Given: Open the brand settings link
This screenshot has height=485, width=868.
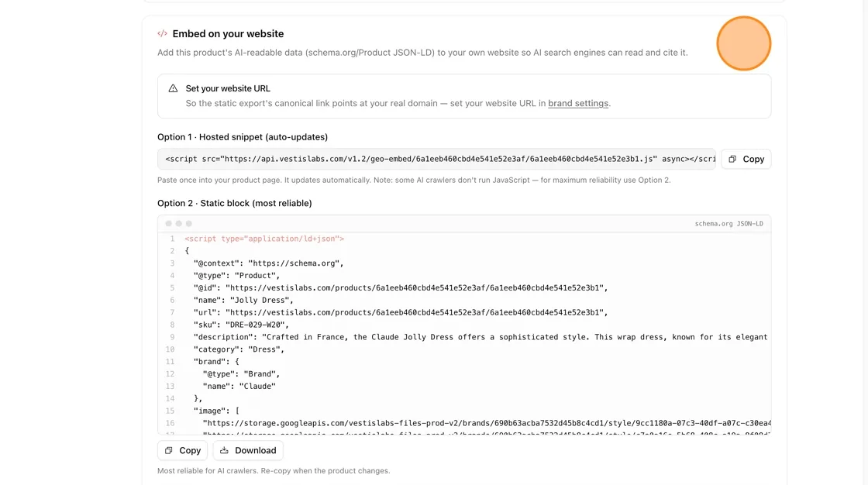Looking at the screenshot, I should pos(578,104).
